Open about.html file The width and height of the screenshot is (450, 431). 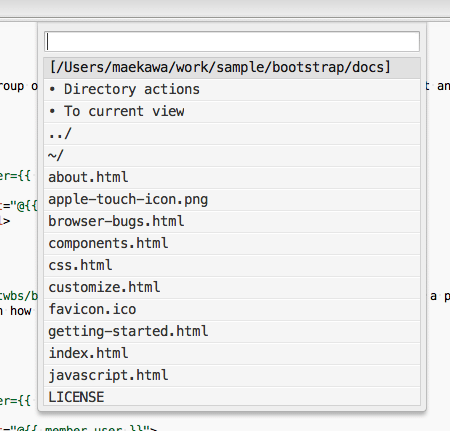point(232,178)
